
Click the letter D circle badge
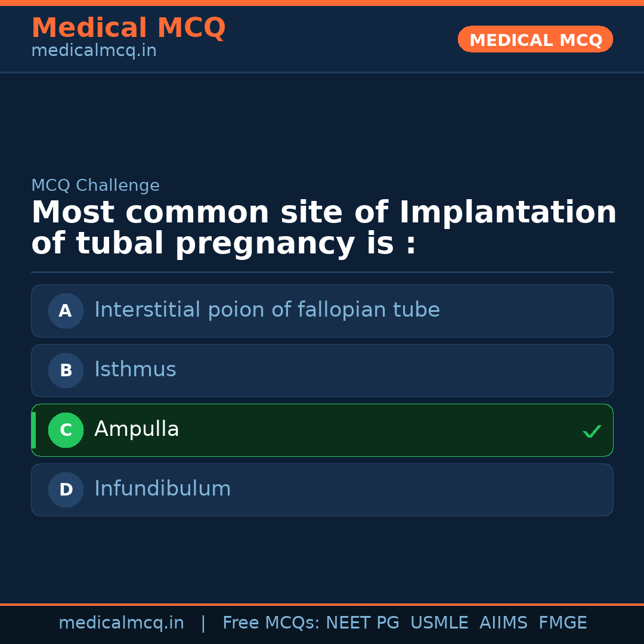[x=66, y=490]
